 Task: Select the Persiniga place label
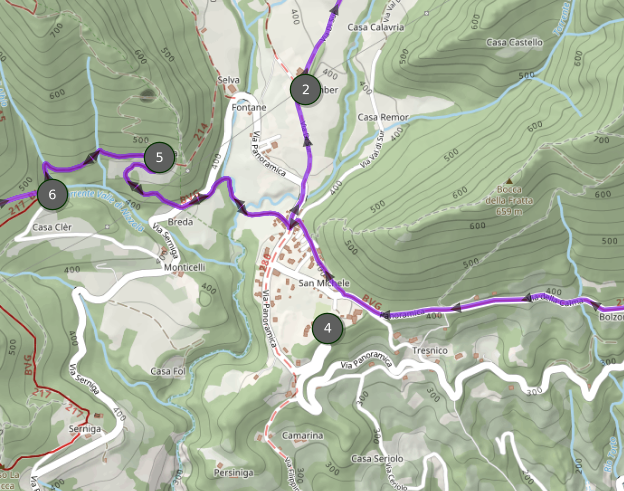[234, 473]
